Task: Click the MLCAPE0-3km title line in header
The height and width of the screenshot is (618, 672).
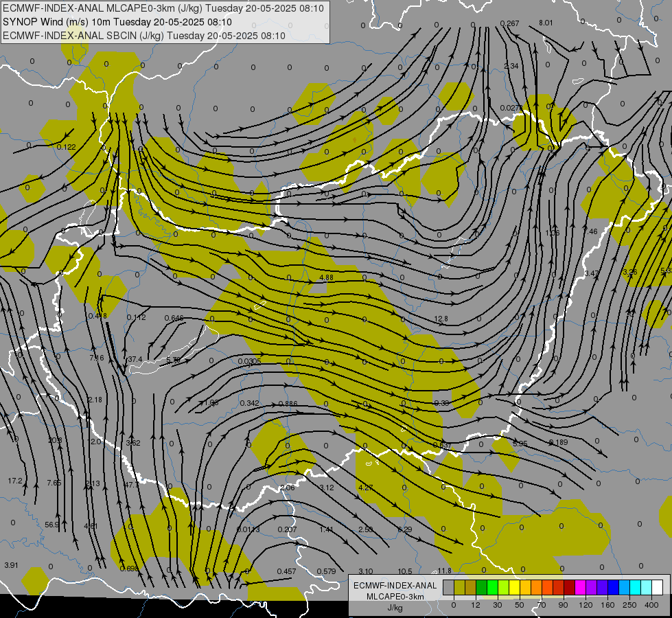Action: (163, 8)
